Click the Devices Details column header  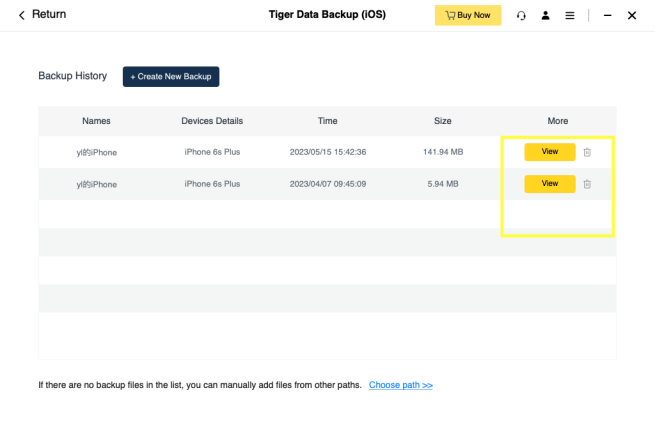212,121
